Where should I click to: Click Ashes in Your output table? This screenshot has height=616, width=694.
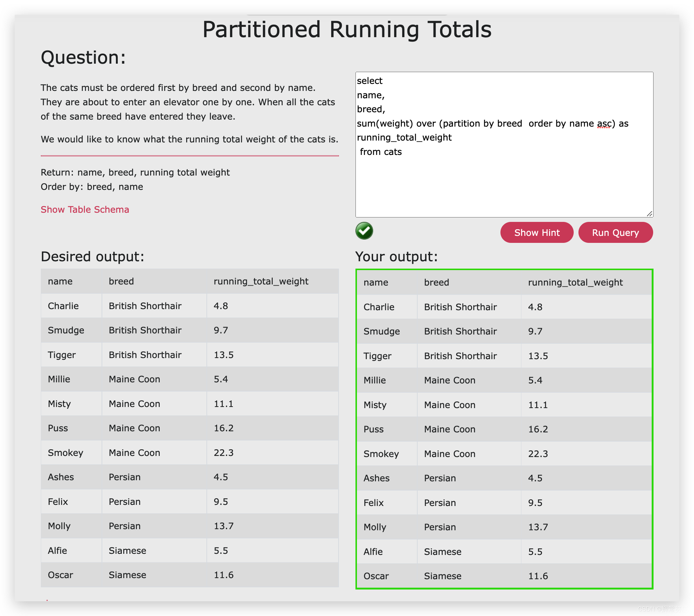[x=376, y=478]
